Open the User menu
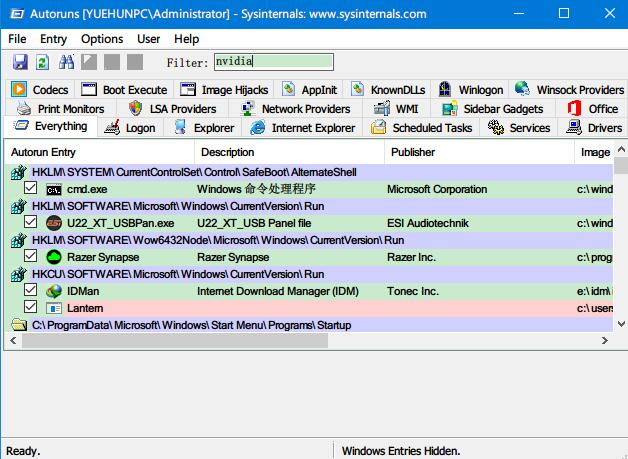This screenshot has width=628, height=459. click(x=149, y=39)
